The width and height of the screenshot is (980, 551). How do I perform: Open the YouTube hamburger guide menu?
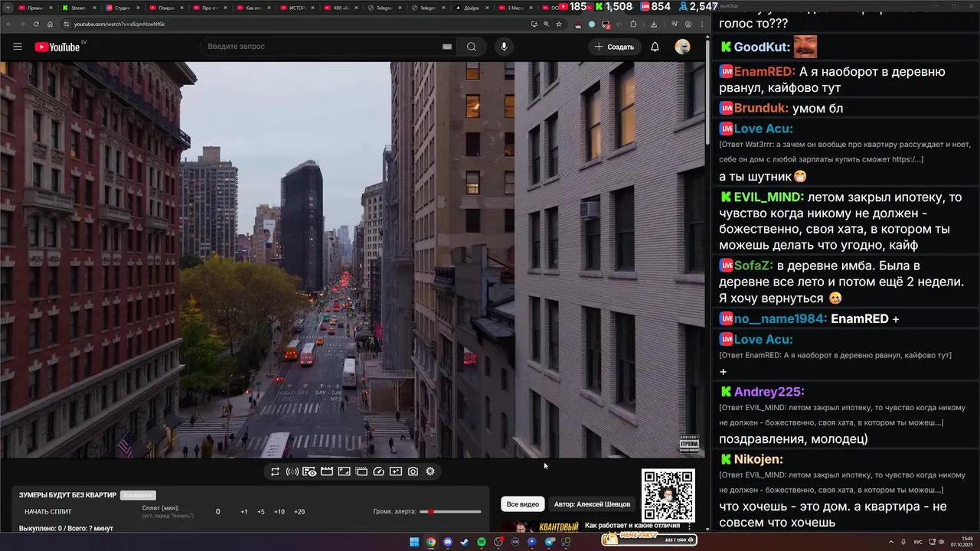tap(17, 47)
